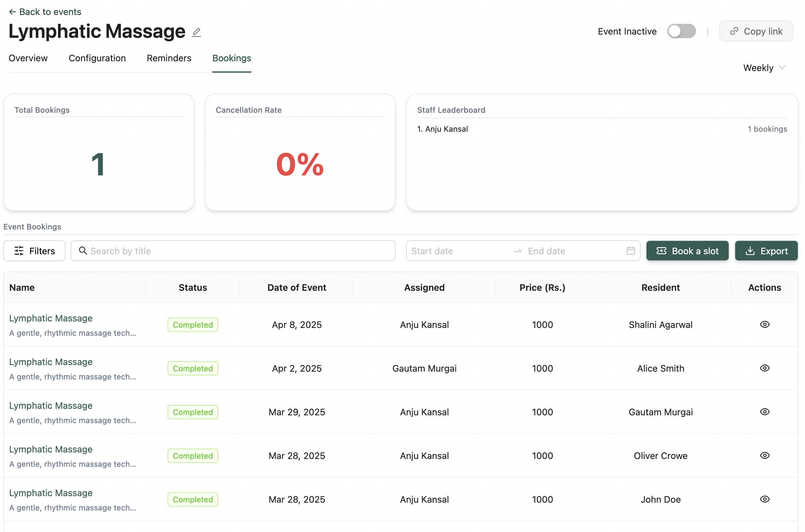
Task: Click the calendar icon in date range
Action: [630, 251]
